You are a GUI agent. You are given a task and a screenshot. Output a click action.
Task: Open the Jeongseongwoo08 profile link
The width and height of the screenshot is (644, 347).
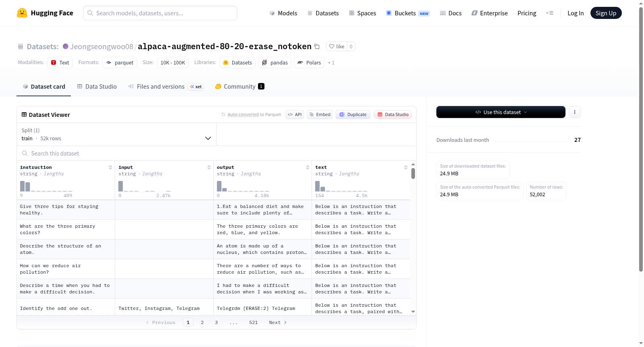tap(101, 46)
